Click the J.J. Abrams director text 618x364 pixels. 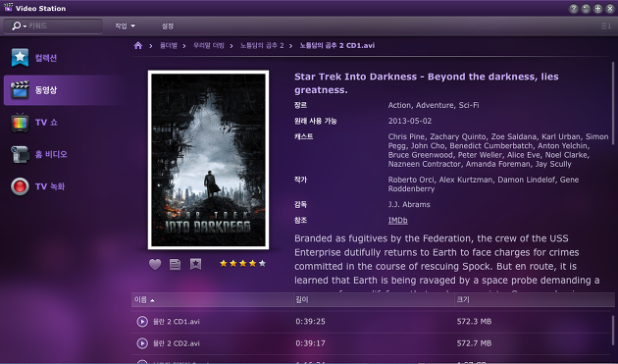(409, 204)
